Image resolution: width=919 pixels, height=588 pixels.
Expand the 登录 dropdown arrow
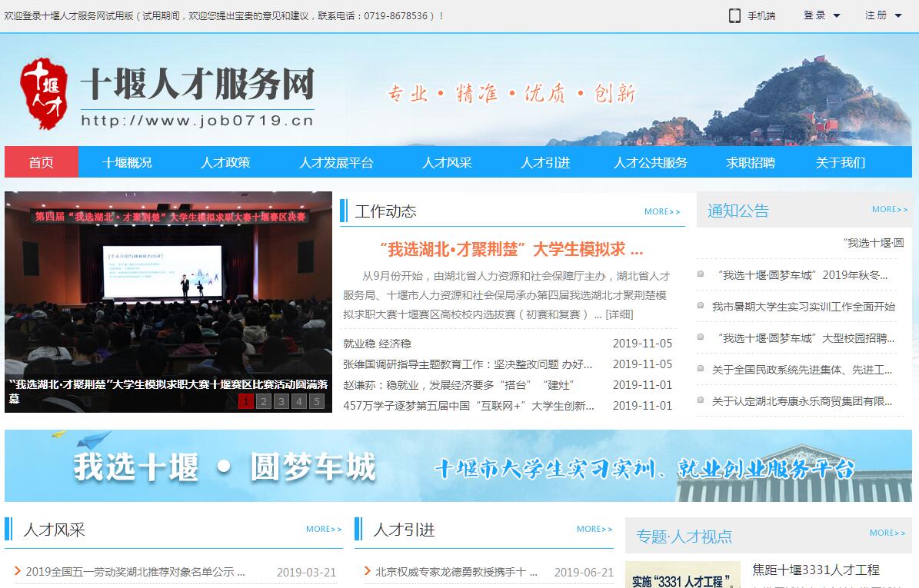tap(837, 15)
